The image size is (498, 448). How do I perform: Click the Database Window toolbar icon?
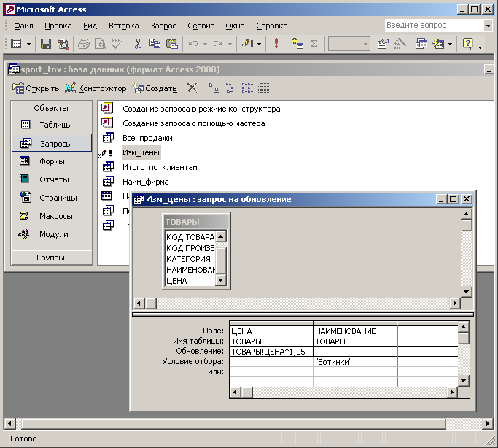(421, 44)
